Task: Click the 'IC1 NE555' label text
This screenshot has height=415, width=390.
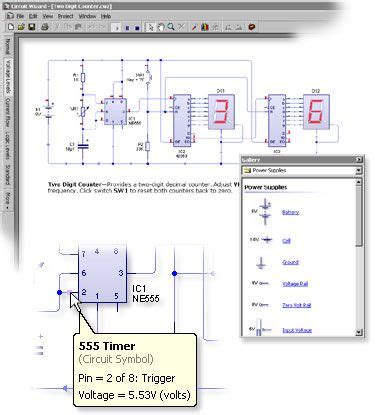Action: tap(146, 293)
